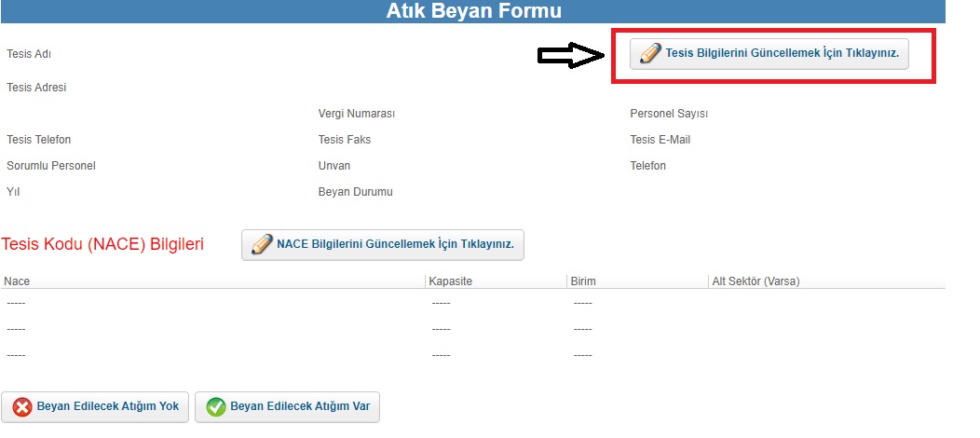Click the pencil icon beside Tesis Bilgilerini Güncellemek
Screen dimensions: 980x438
tap(650, 54)
